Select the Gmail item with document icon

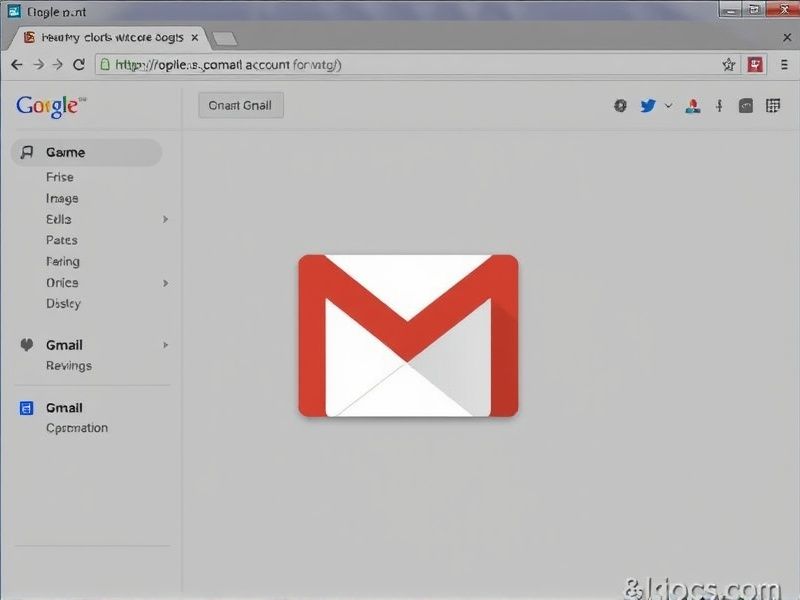click(64, 408)
